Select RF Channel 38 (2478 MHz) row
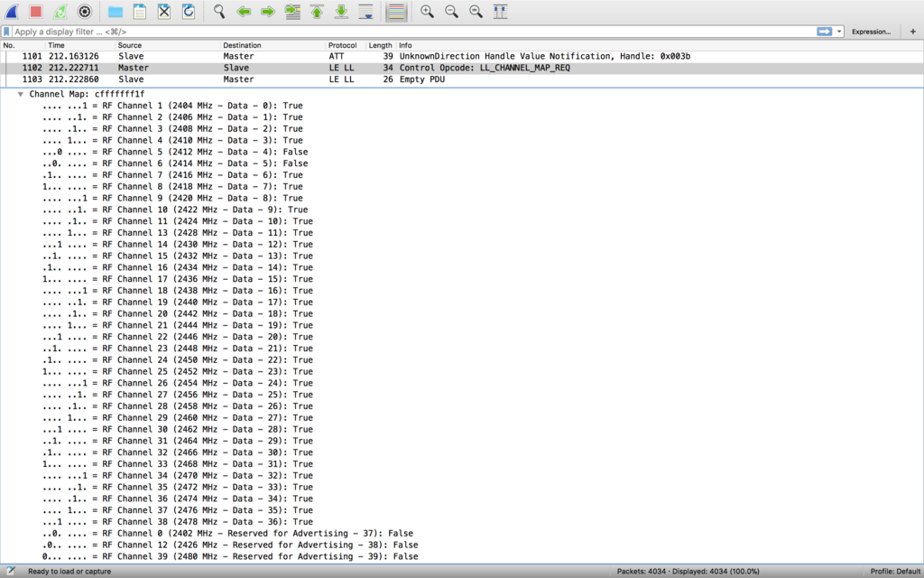924x578 pixels. [x=178, y=521]
